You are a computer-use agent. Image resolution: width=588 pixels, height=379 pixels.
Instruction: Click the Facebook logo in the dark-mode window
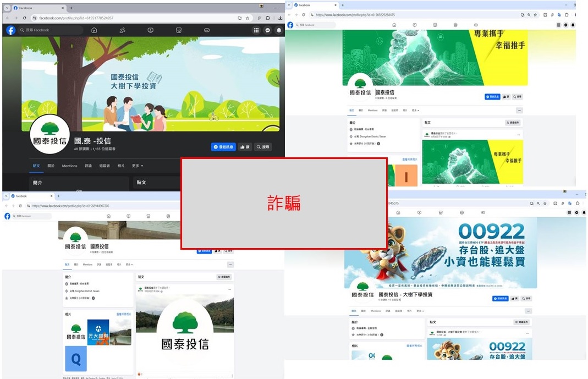point(11,30)
